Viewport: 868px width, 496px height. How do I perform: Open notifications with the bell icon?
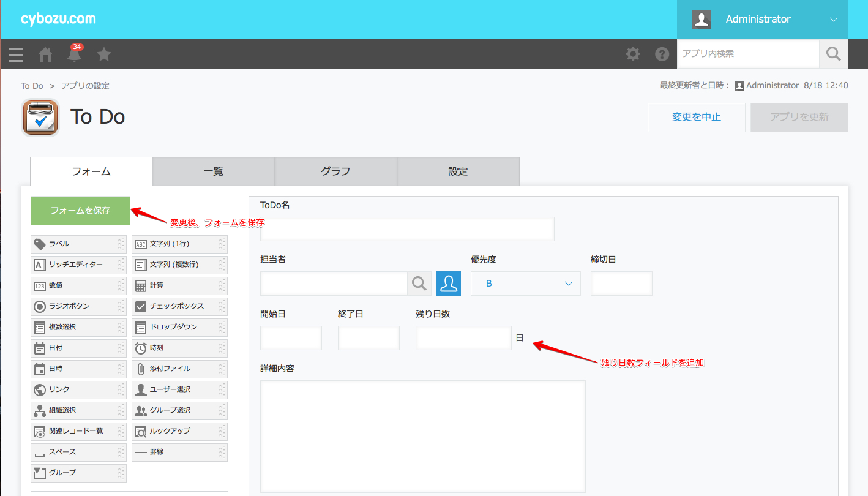click(74, 54)
